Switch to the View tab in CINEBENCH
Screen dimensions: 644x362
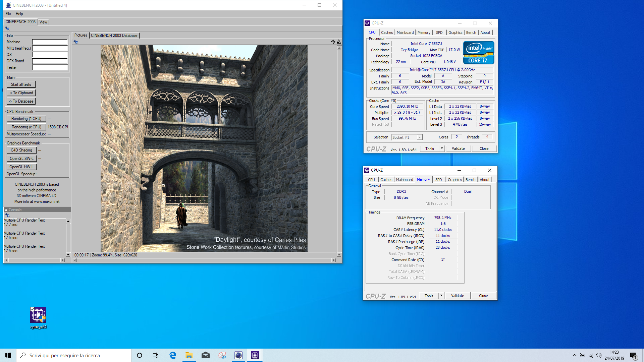pos(43,22)
